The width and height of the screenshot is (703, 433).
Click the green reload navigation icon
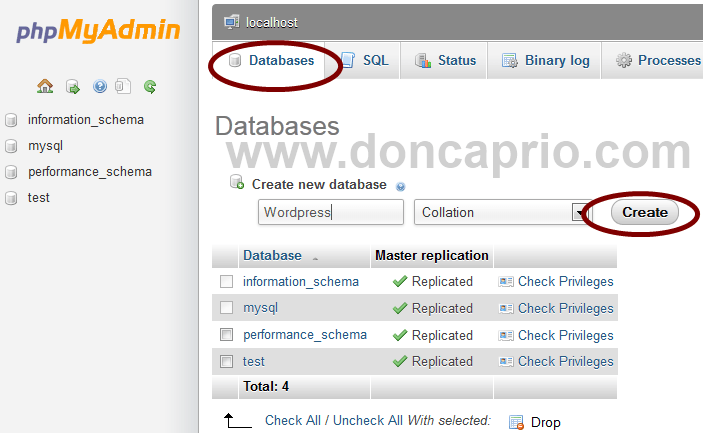[x=150, y=86]
